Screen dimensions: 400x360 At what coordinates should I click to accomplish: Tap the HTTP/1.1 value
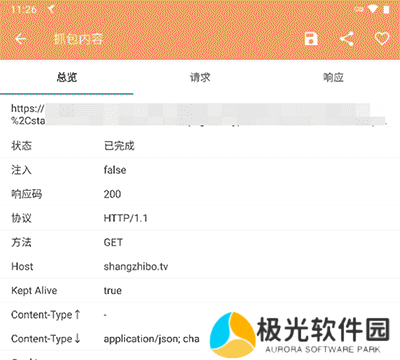click(126, 218)
